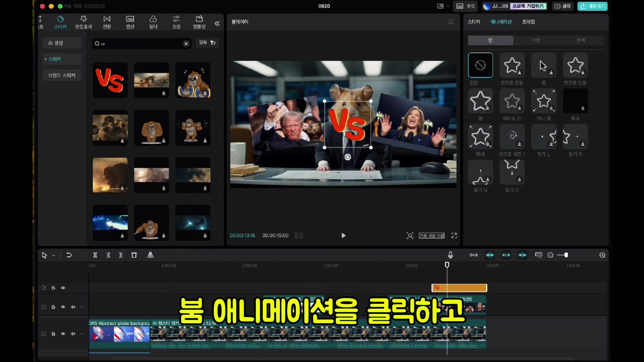This screenshot has width=644, height=362.
Task: Play the preview video
Action: [x=344, y=236]
